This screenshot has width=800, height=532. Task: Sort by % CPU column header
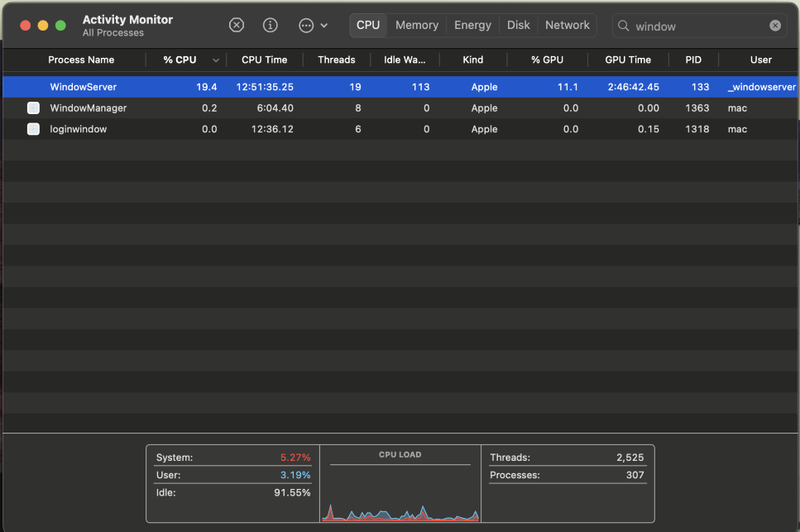click(180, 60)
